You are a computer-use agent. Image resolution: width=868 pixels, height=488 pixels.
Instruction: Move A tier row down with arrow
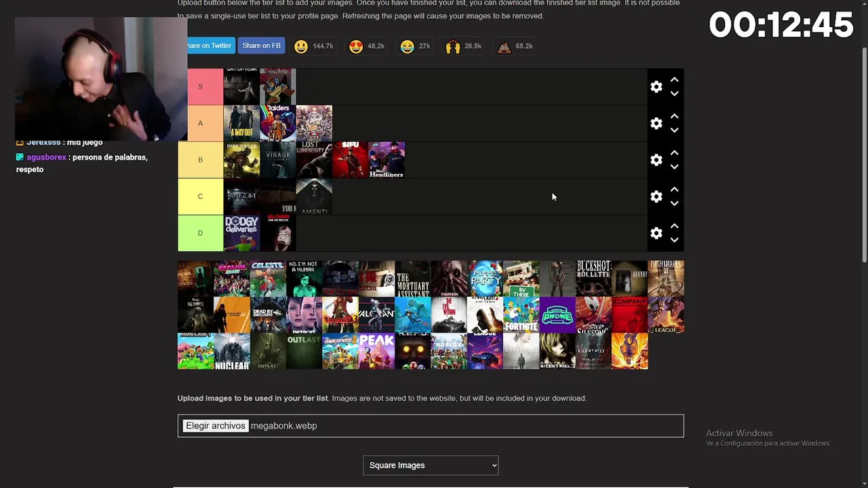(x=674, y=130)
